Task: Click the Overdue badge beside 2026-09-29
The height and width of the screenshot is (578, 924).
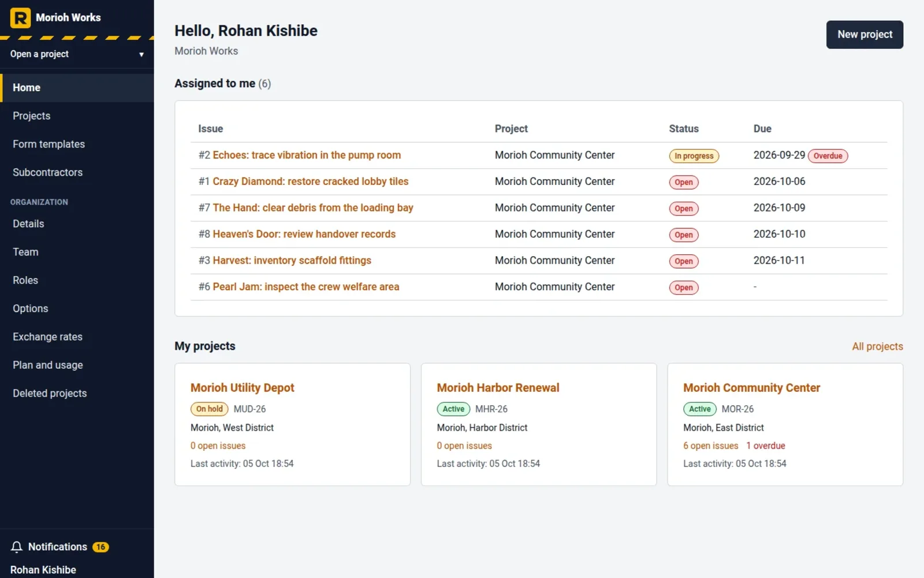Action: (x=828, y=156)
